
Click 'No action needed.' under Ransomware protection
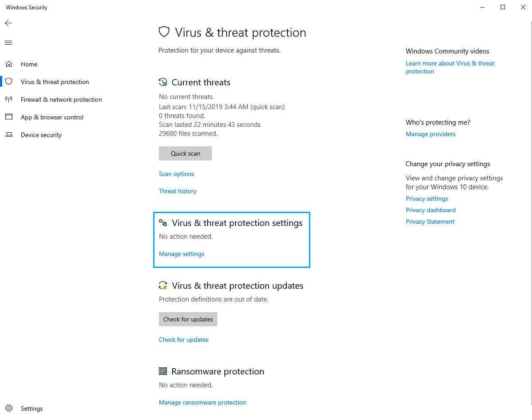pos(186,385)
